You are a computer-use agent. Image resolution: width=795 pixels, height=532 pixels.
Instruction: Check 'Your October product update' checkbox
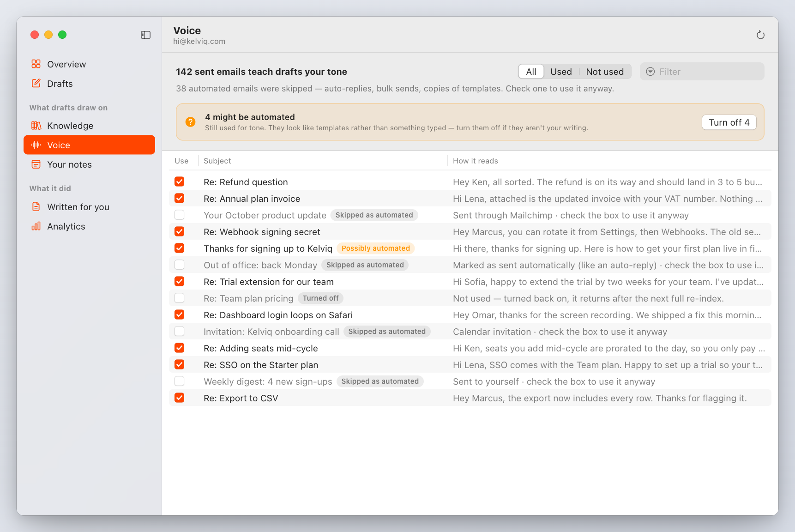tap(180, 215)
